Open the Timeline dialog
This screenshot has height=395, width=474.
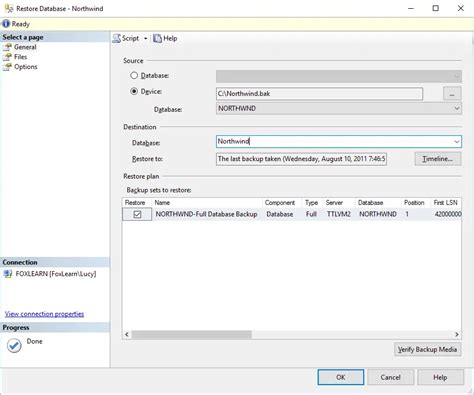click(x=438, y=159)
